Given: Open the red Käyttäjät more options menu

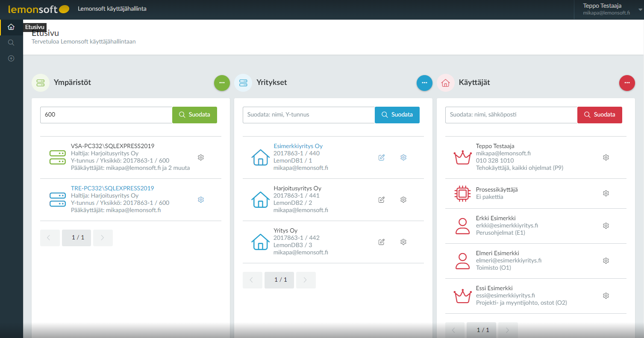Looking at the screenshot, I should [627, 83].
